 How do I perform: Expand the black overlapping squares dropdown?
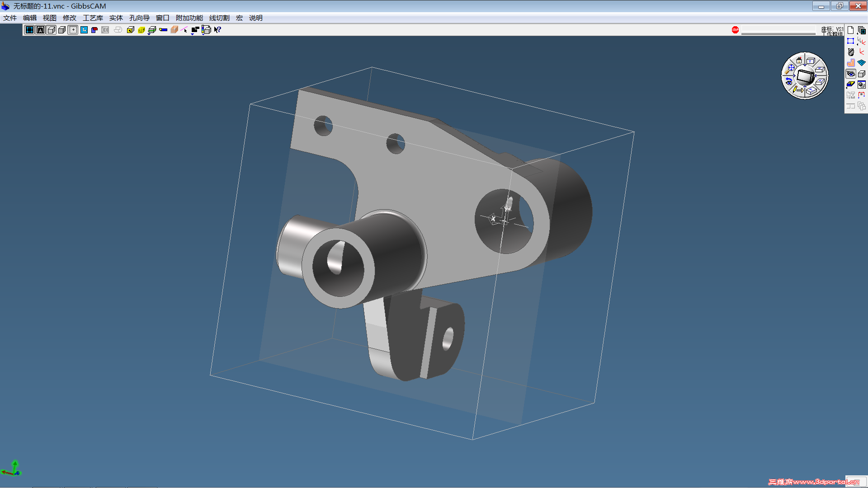195,30
